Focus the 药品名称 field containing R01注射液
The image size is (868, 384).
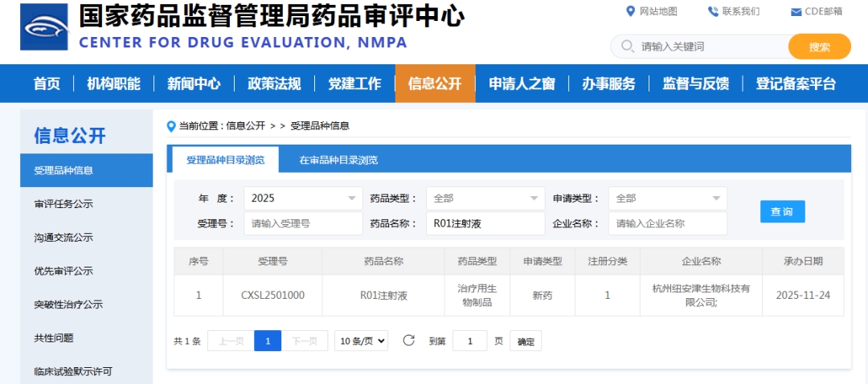point(485,223)
